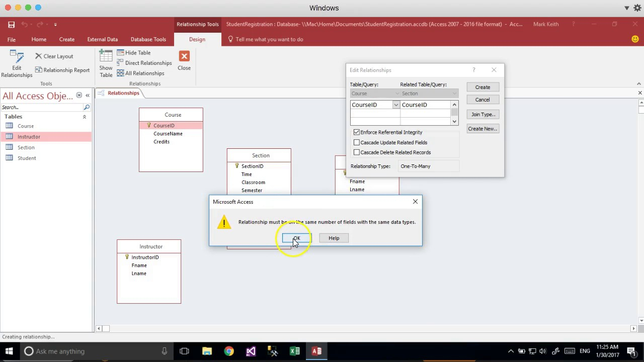Click the warning icon in Access dialog

click(224, 222)
